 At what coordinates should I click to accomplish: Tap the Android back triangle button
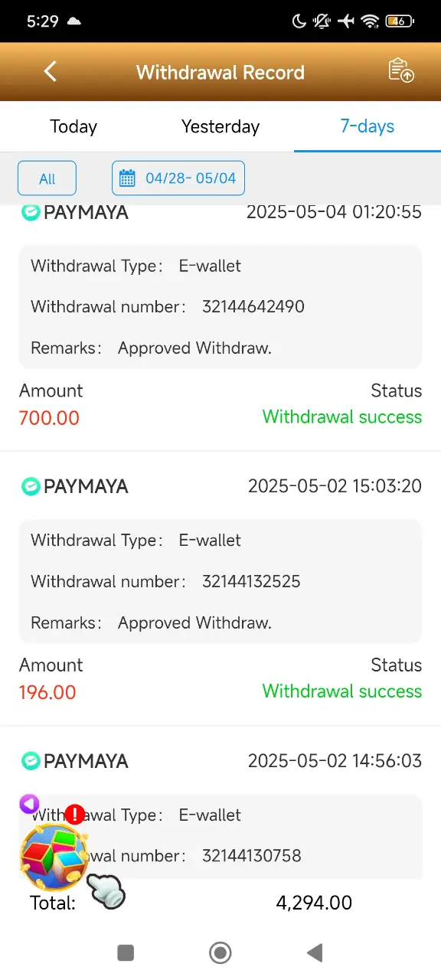314,952
